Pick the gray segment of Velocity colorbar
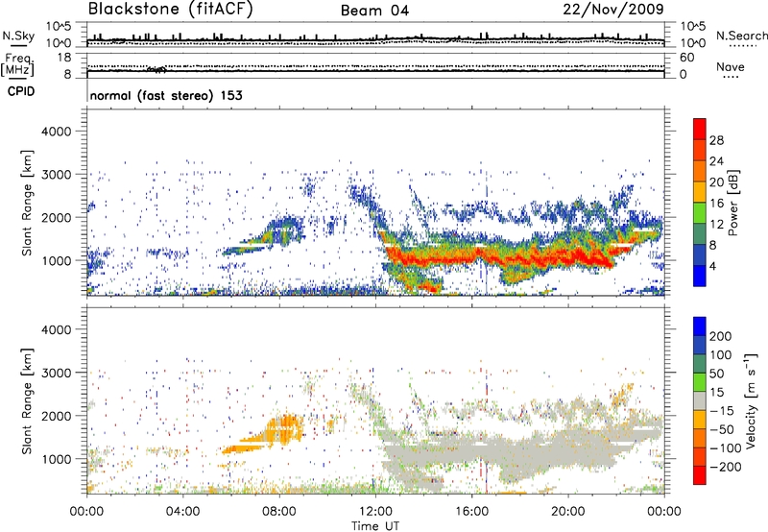Screen dimensions: 768x532 coord(700,401)
